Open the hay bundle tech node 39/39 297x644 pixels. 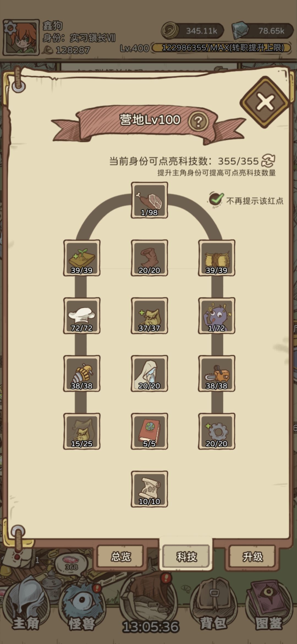click(x=216, y=258)
